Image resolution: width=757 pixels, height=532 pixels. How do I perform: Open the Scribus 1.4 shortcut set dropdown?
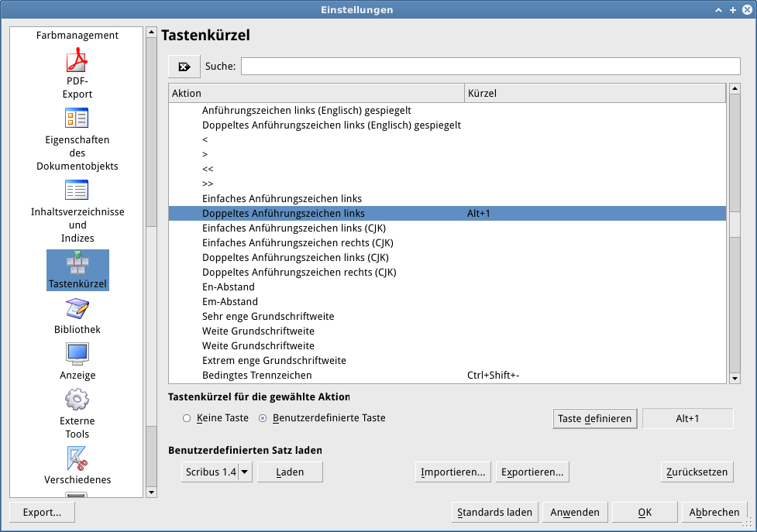point(217,472)
